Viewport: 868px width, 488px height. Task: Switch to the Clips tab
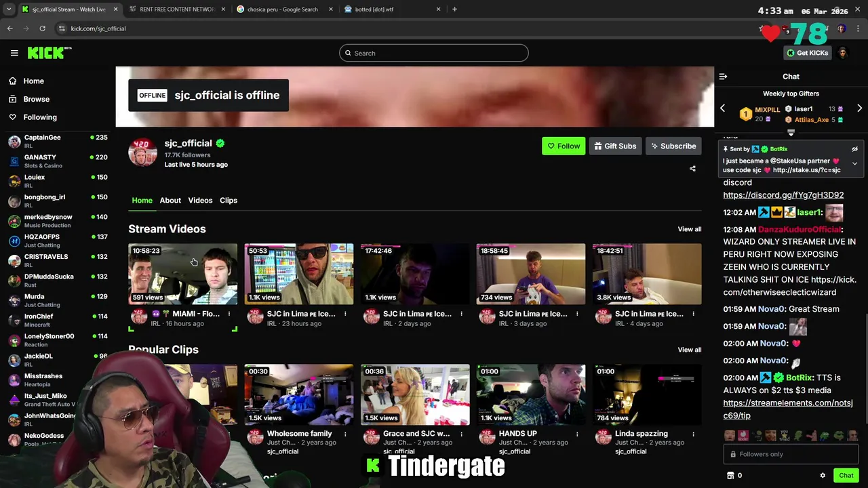point(229,200)
